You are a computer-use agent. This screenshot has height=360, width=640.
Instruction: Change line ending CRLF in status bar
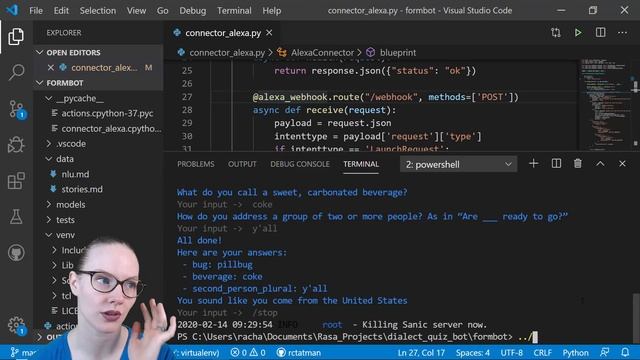tap(542, 352)
